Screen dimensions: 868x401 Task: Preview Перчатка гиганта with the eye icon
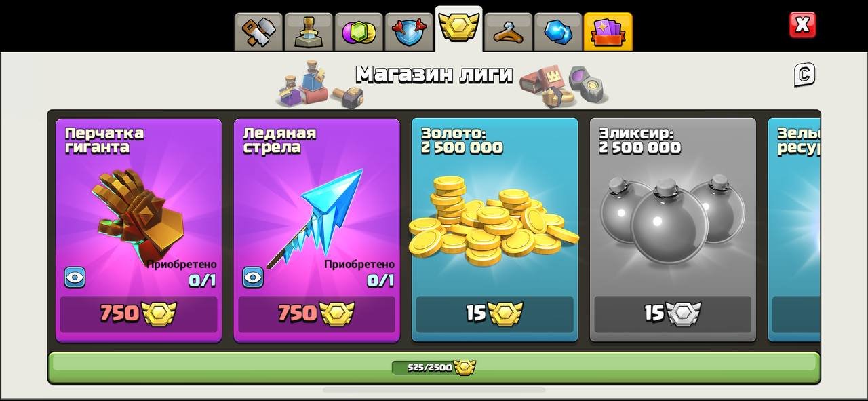point(75,277)
